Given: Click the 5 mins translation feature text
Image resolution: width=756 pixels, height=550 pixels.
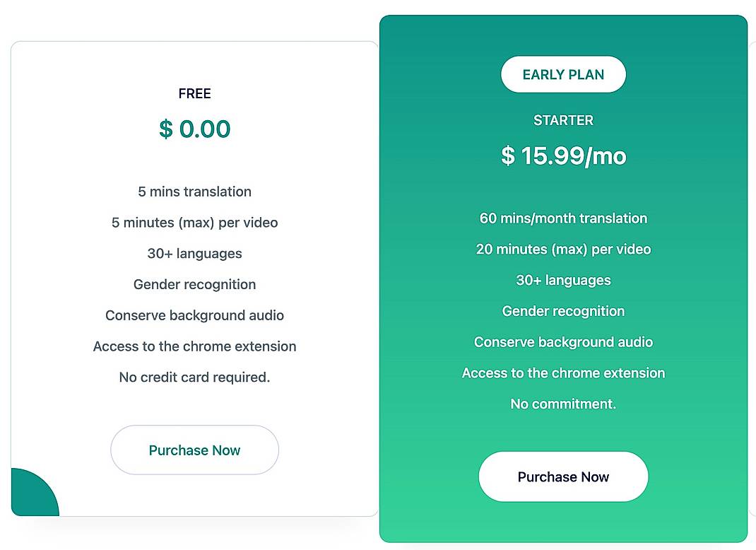Looking at the screenshot, I should point(194,192).
